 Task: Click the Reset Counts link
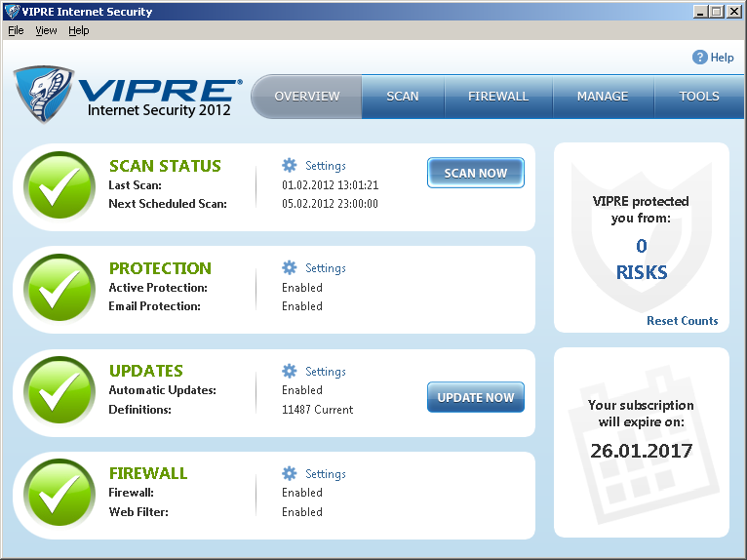[x=682, y=321]
